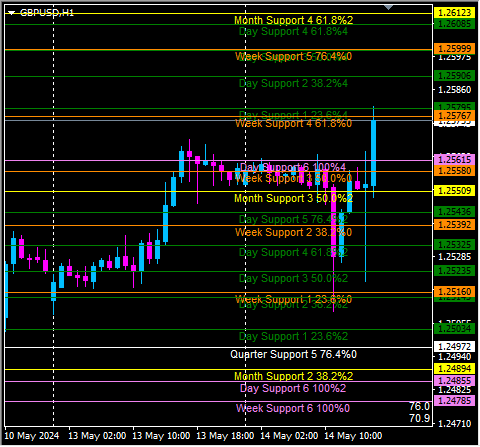Viewport: 480px width, 447px height.
Task: Select the green 1.25906 price tag
Action: (x=455, y=76)
